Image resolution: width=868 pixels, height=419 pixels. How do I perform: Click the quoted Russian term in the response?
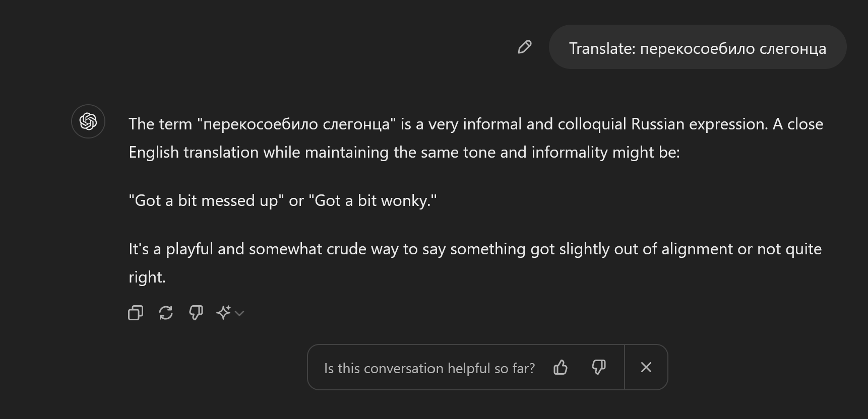296,124
